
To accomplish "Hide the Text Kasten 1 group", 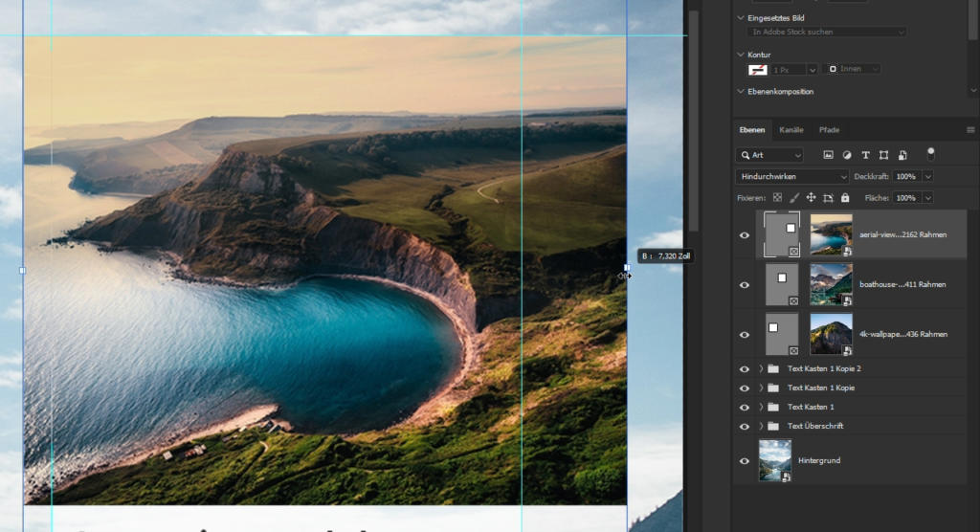I will click(745, 407).
